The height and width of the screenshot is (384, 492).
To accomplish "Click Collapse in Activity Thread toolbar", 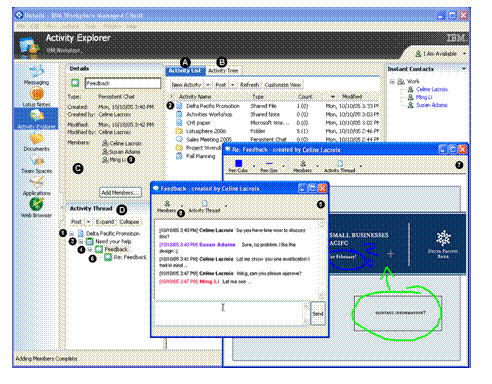I will [129, 222].
